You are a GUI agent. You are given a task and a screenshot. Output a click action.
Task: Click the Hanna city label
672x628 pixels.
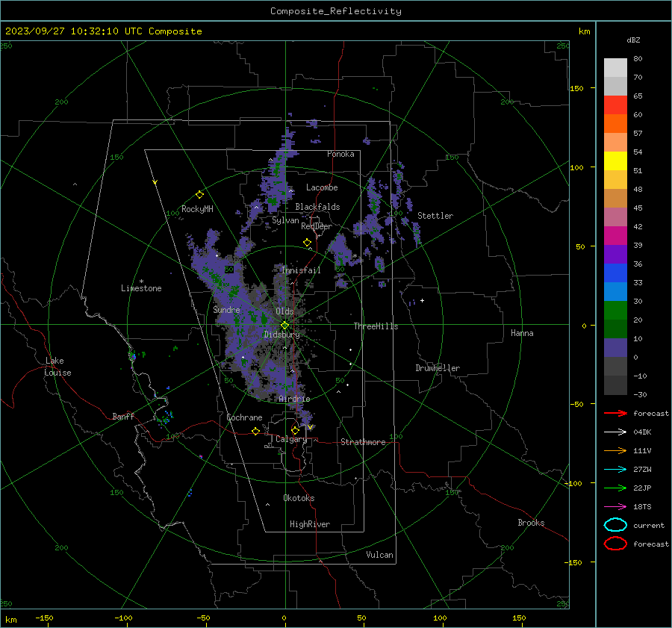(522, 333)
